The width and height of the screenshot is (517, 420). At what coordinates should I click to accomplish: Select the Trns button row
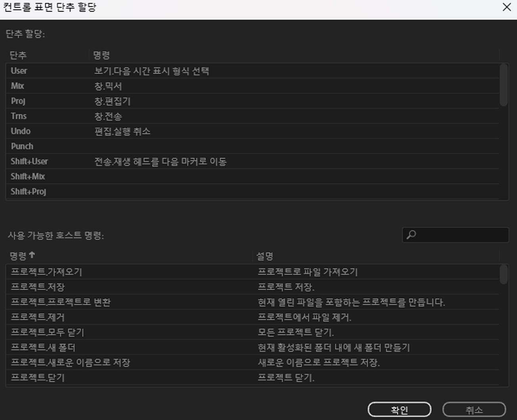(x=253, y=116)
